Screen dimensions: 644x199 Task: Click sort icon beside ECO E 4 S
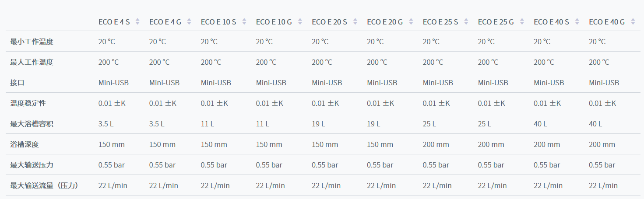137,21
